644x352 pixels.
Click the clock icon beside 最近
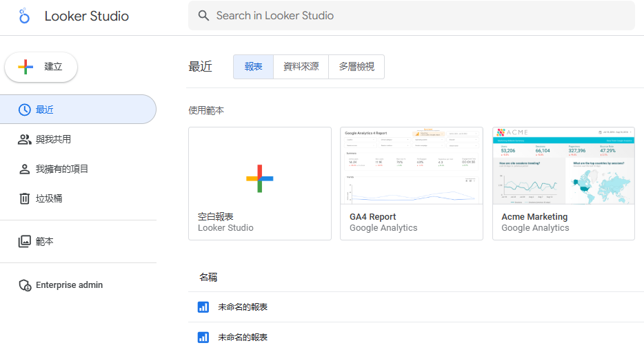[25, 110]
